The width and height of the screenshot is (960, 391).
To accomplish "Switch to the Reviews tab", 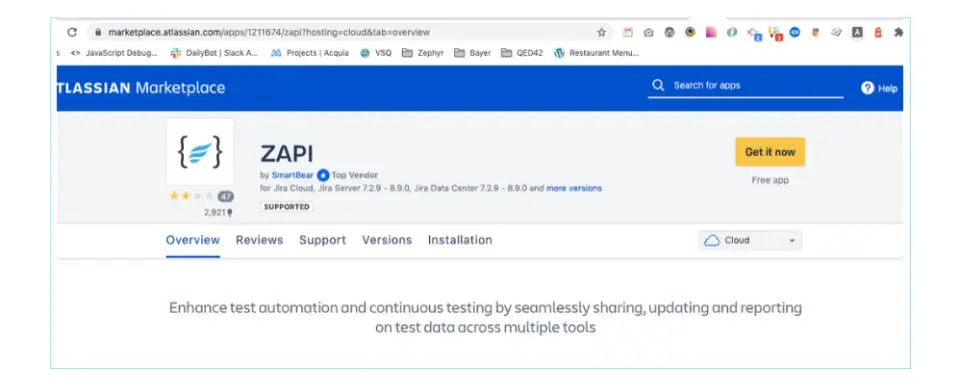I will coord(260,240).
